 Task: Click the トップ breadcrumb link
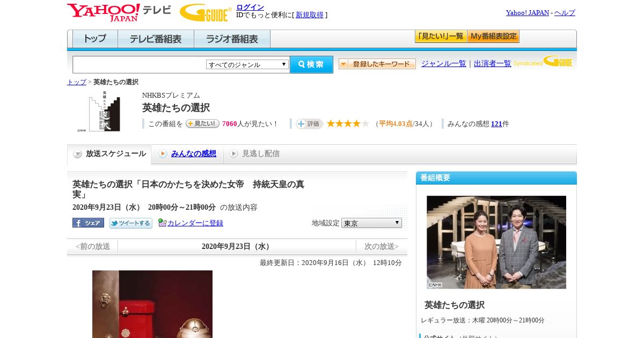(76, 82)
